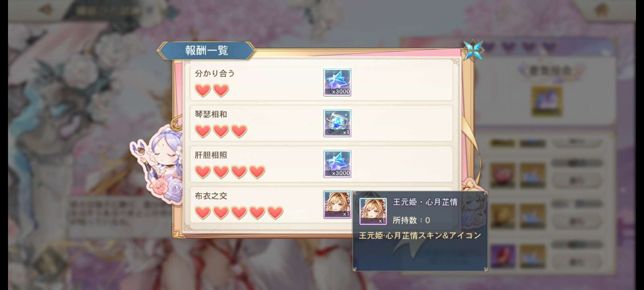Select the x3000 crystal reward beside 肝胆相照

click(x=337, y=164)
